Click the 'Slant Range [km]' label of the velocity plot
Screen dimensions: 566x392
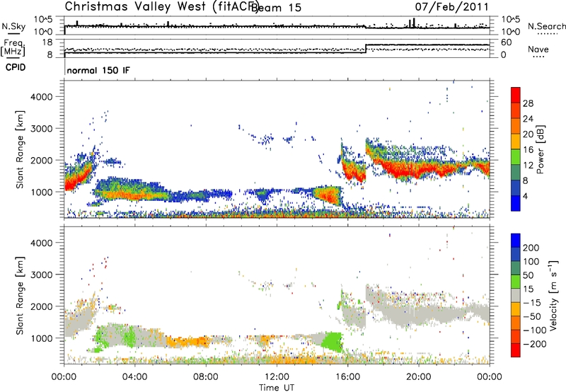click(20, 296)
